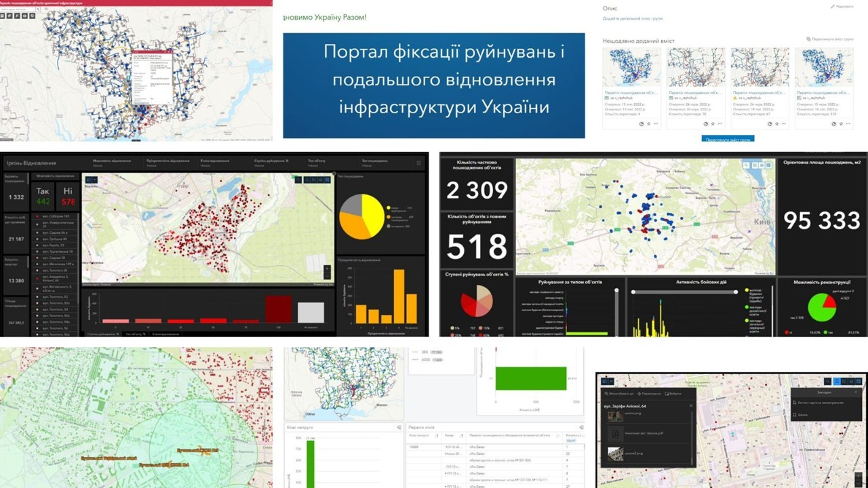Expand the arrow beside the school map legend icon
Image resolution: width=868 pixels, height=488 pixels.
pos(610,382)
